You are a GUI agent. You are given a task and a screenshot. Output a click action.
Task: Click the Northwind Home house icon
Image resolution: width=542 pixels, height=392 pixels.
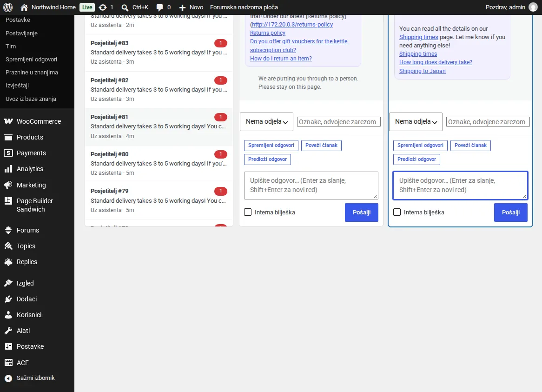[x=24, y=7]
